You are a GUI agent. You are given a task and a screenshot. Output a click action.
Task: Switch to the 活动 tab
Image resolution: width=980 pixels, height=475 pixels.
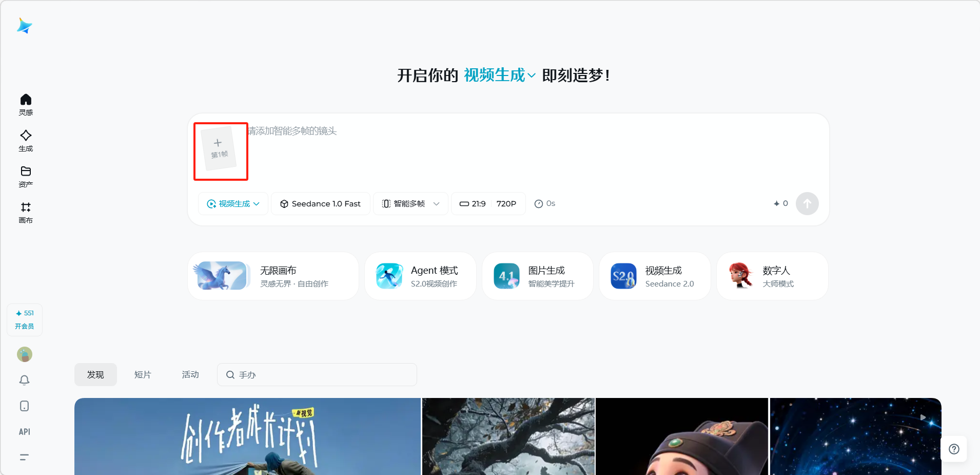(190, 375)
